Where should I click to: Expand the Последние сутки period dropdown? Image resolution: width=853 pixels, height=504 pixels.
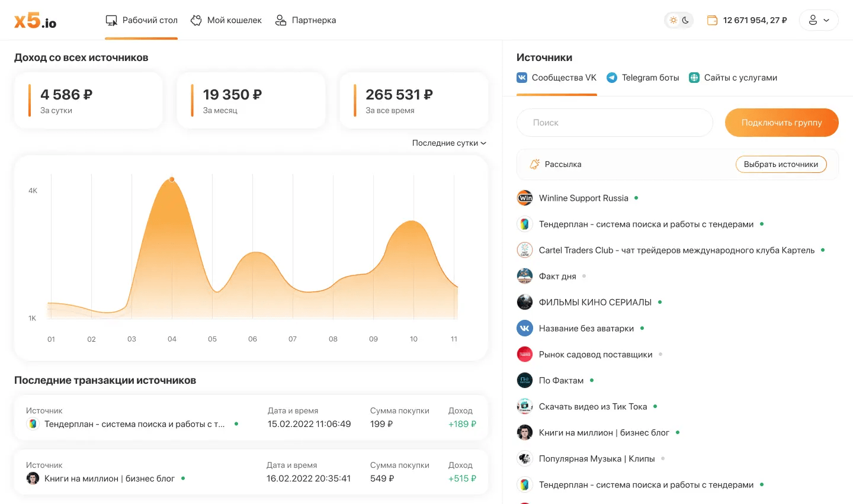pos(448,143)
